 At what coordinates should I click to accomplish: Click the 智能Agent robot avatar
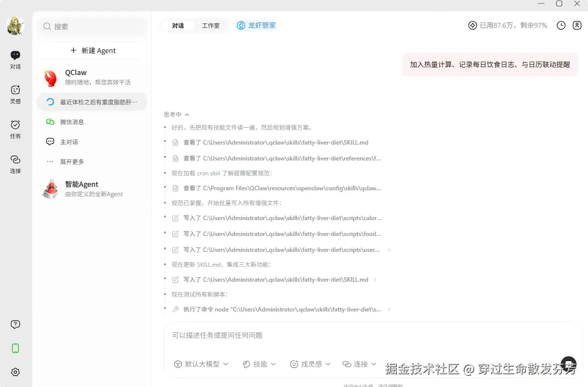pos(50,188)
